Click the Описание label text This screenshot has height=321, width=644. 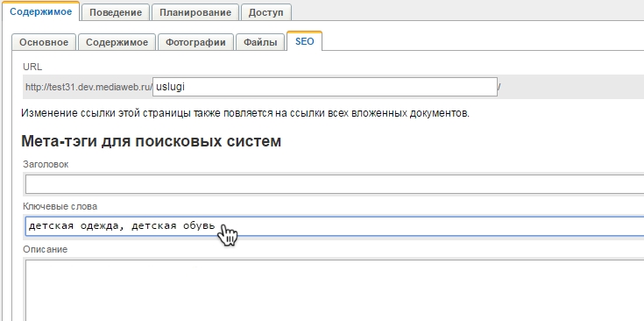(x=46, y=249)
